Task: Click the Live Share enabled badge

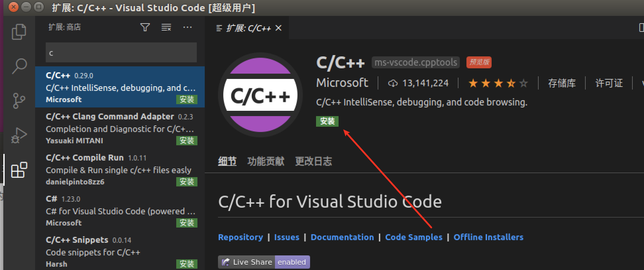Action: click(264, 262)
